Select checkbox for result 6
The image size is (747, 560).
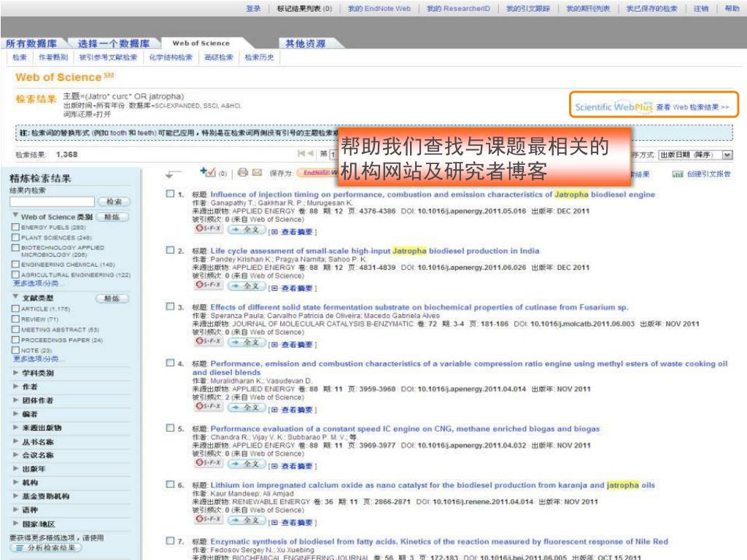[x=170, y=484]
